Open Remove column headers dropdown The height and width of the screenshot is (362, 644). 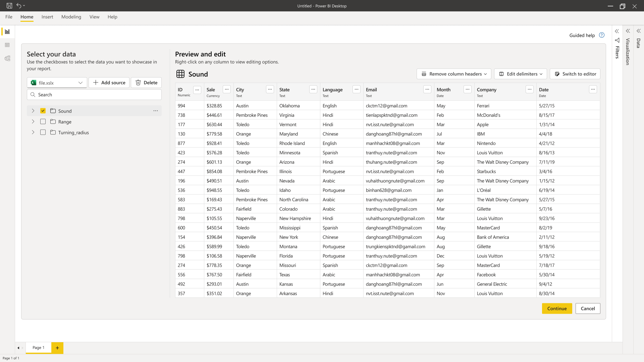[454, 74]
